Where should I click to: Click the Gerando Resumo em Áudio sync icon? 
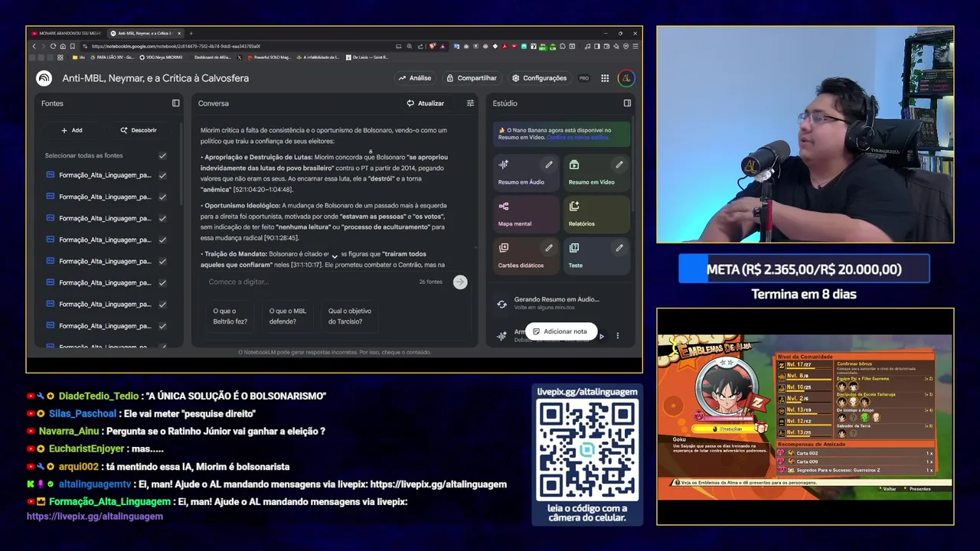pyautogui.click(x=501, y=304)
